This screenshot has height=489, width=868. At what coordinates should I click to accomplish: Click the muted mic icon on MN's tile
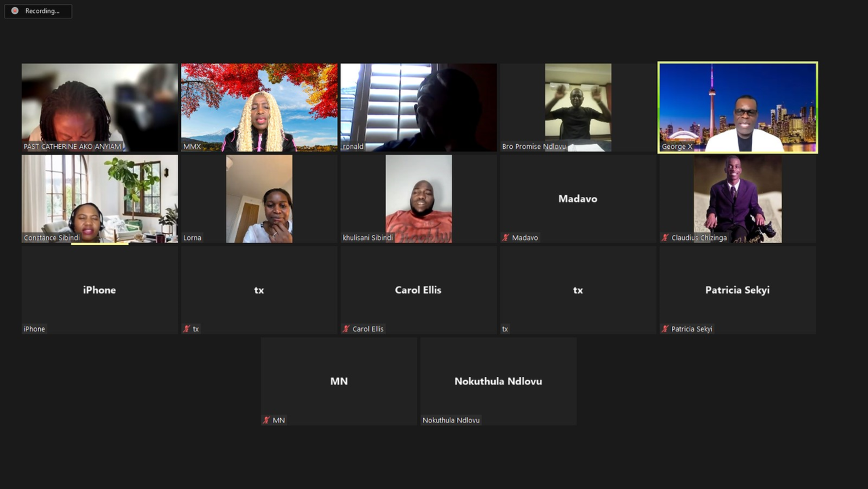point(266,420)
